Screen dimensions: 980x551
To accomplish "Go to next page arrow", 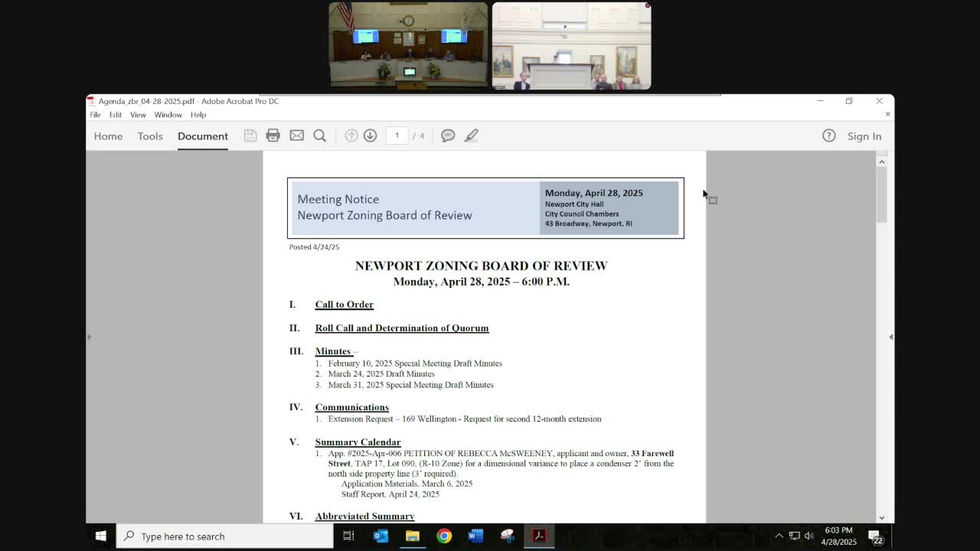I will click(370, 135).
